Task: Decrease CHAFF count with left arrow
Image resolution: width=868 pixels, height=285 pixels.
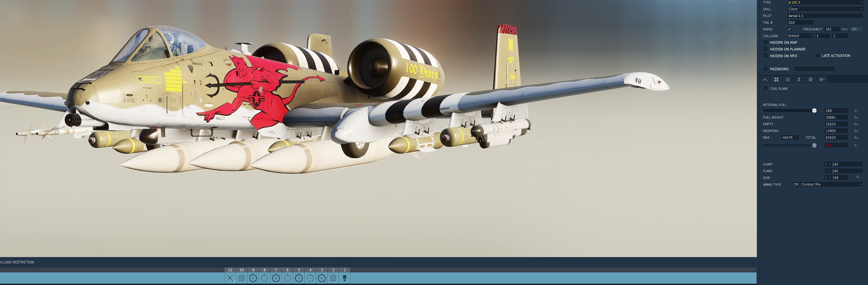Action: [826, 164]
